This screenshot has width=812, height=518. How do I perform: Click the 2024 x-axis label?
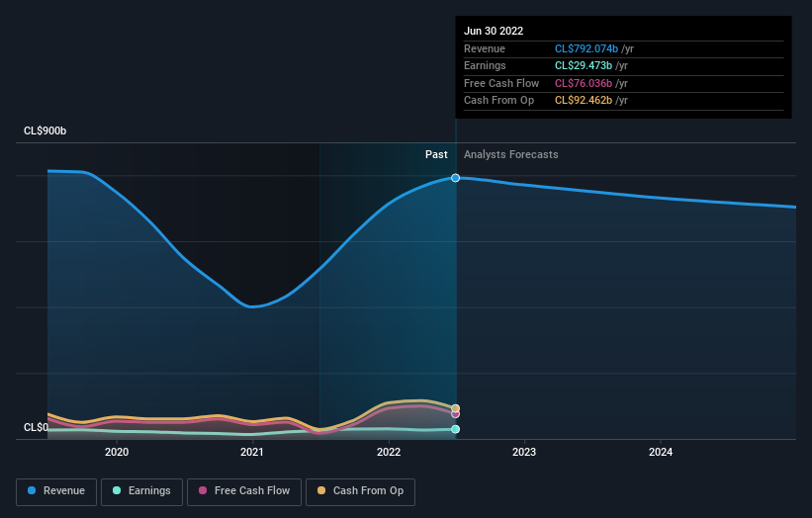(661, 452)
